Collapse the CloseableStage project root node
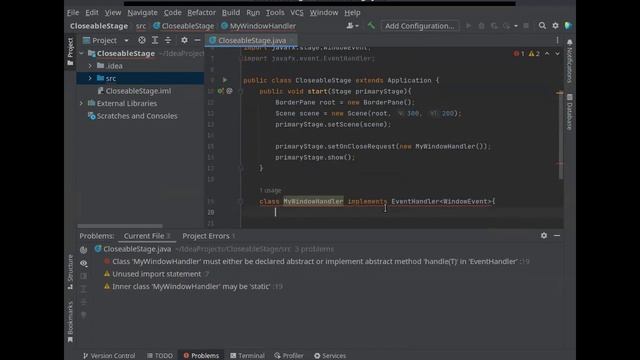The image size is (640, 360). click(x=81, y=53)
